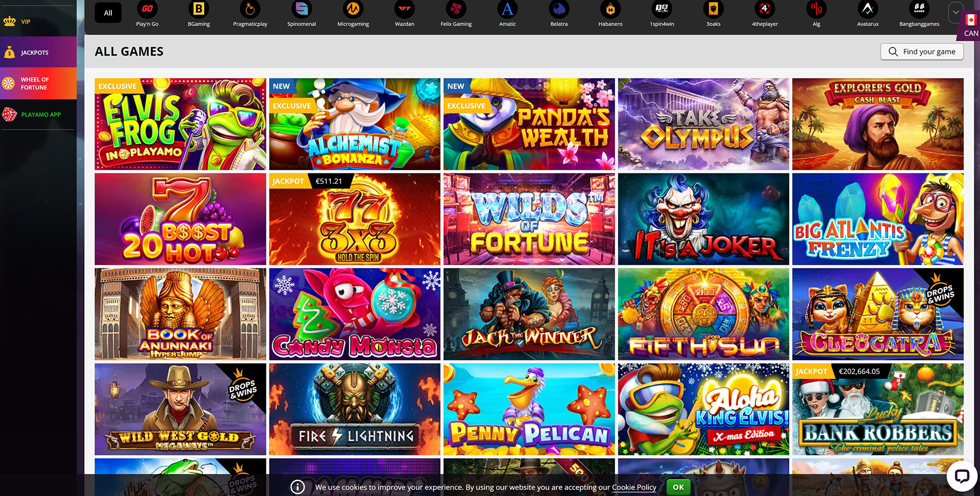Switch to the All games tab

(108, 13)
